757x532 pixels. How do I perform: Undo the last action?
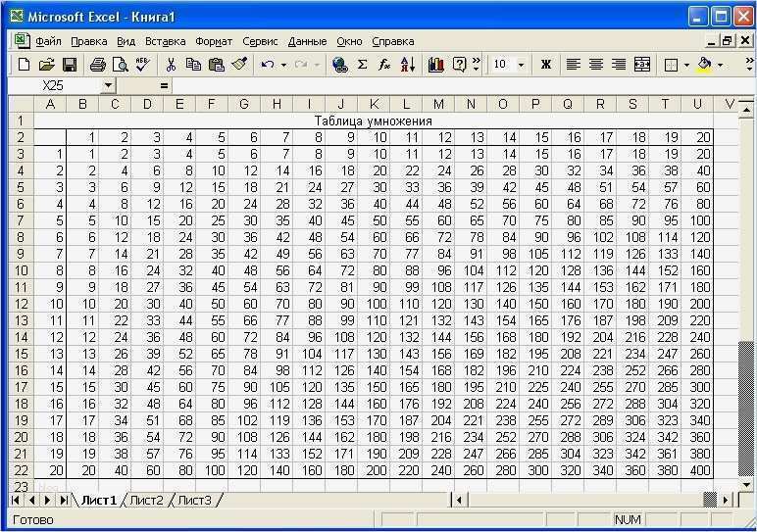267,64
